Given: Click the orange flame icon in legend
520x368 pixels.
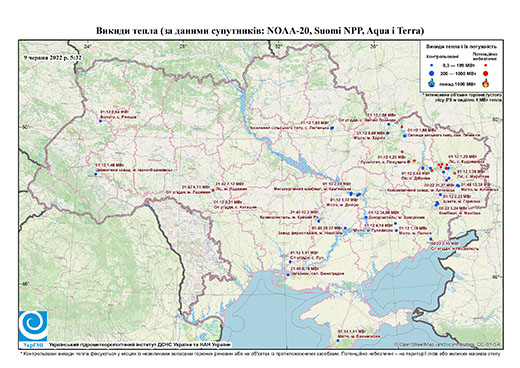Looking at the screenshot, I should pyautogui.click(x=486, y=83).
